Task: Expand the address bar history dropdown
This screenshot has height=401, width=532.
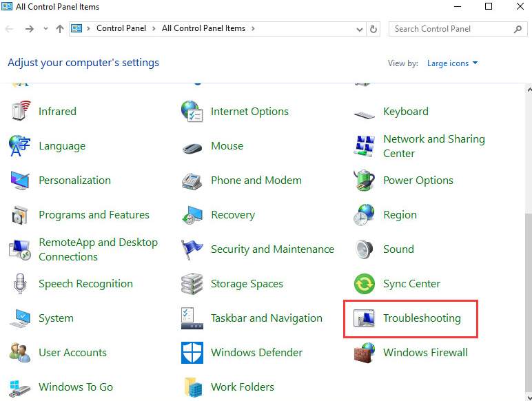Action: tap(360, 30)
